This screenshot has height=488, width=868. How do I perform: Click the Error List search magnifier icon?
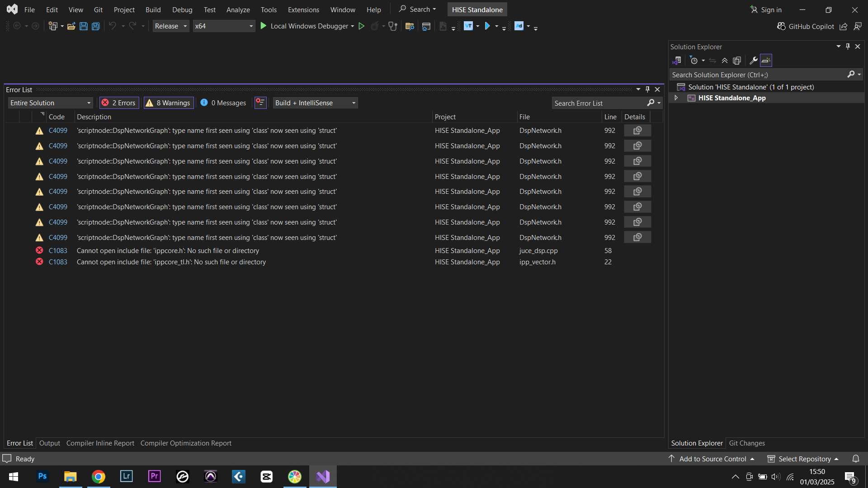click(x=651, y=103)
